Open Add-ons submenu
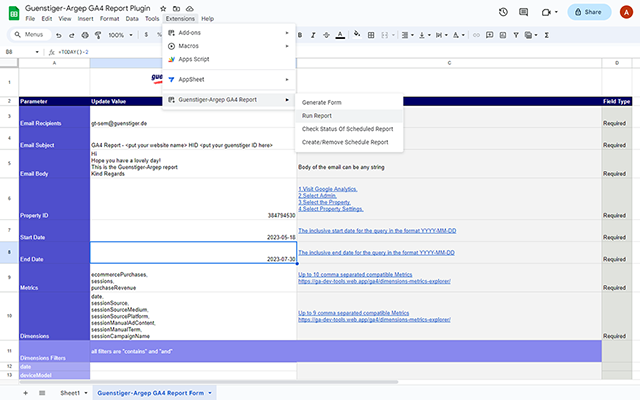Image resolution: width=640 pixels, height=400 pixels. [229, 33]
